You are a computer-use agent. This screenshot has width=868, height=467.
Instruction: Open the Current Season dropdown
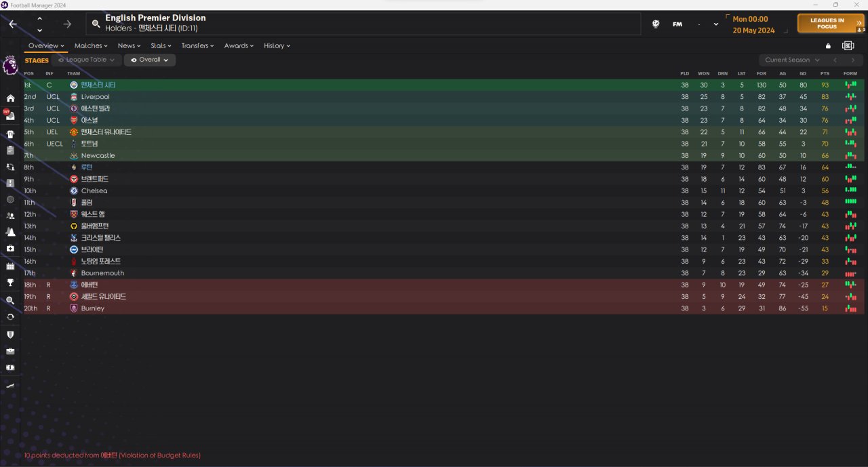[792, 60]
